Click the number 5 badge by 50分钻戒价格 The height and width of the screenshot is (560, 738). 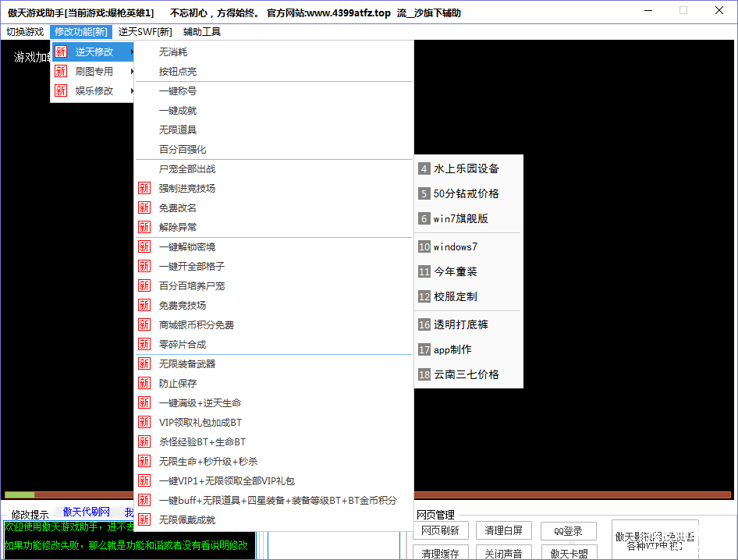pyautogui.click(x=424, y=193)
